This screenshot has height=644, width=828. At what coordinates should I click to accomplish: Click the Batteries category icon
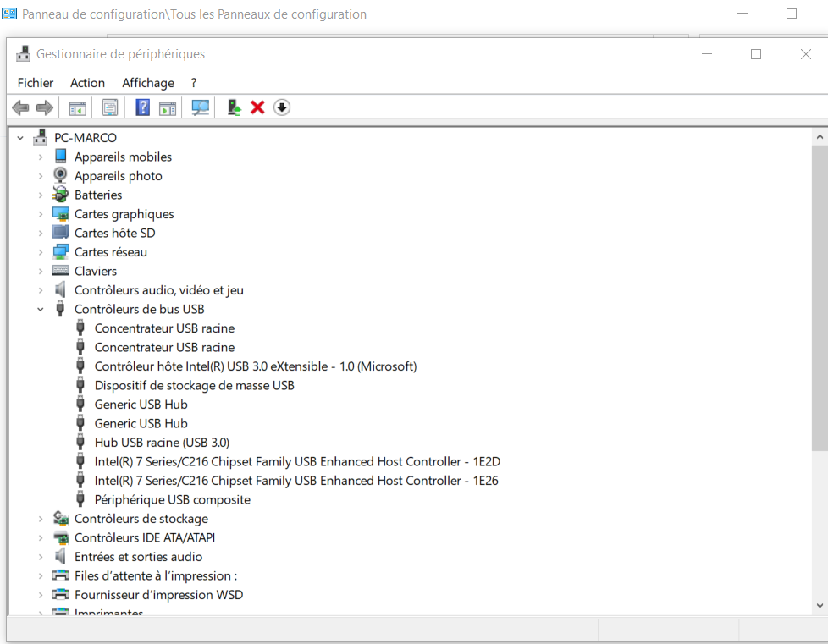[x=61, y=195]
